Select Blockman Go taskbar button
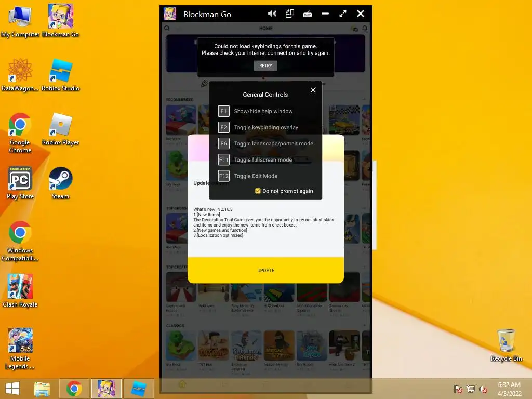The image size is (532, 399). tap(106, 389)
